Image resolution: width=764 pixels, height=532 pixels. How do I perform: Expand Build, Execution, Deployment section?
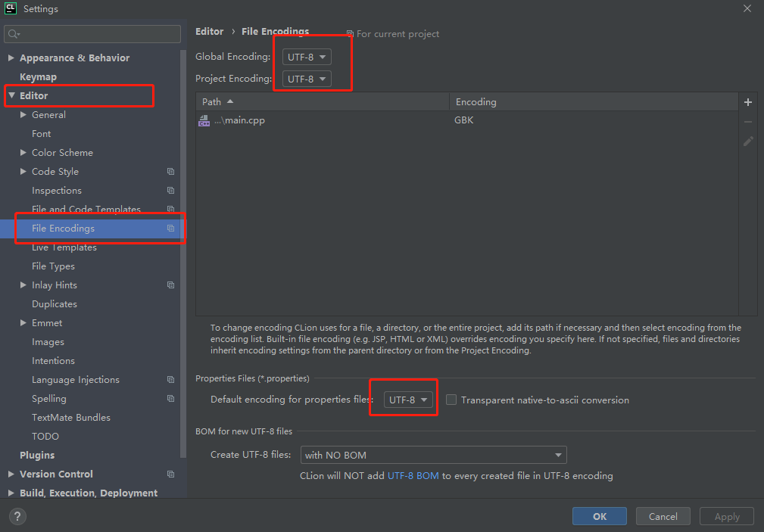click(x=11, y=493)
